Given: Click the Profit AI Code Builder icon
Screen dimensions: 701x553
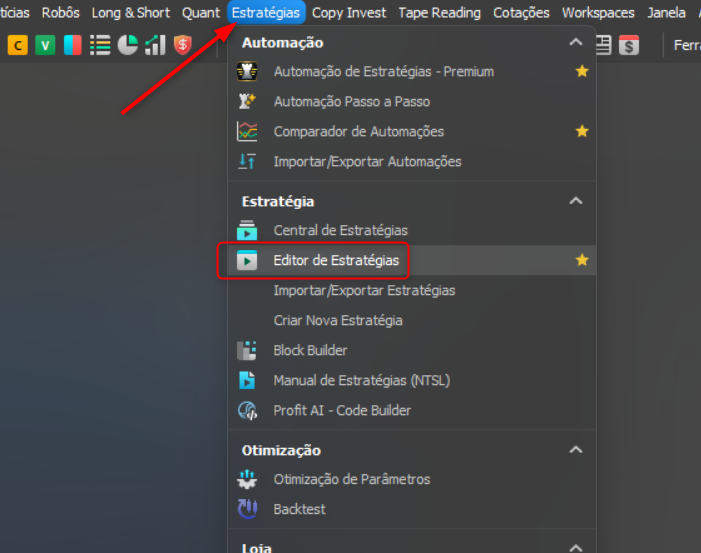Looking at the screenshot, I should [x=247, y=410].
